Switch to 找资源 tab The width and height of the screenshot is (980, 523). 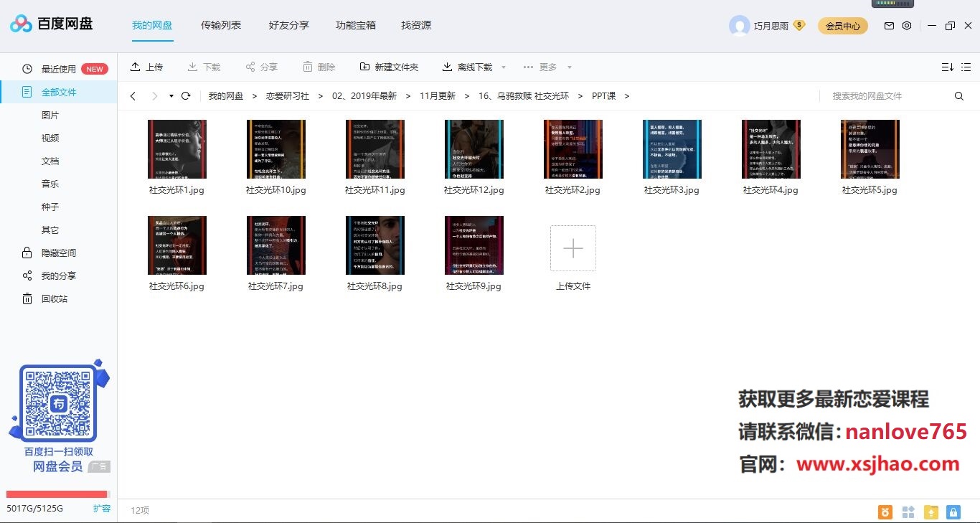tap(416, 25)
